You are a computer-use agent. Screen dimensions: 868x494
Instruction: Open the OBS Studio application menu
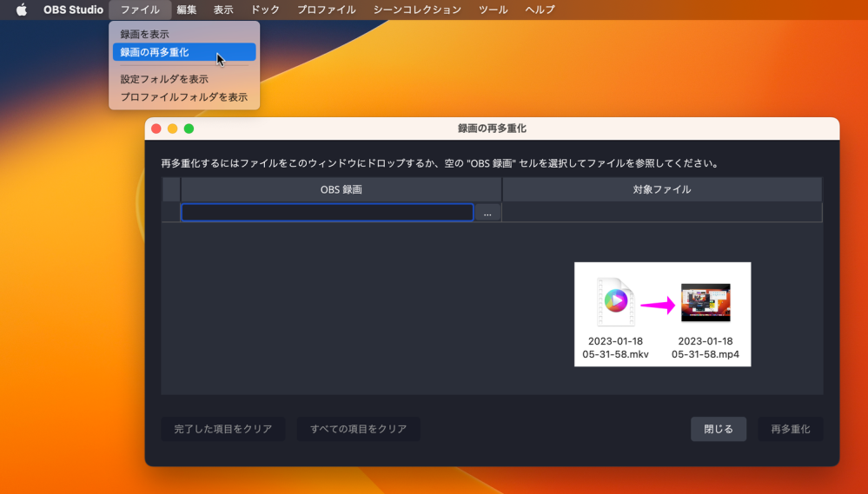tap(73, 10)
